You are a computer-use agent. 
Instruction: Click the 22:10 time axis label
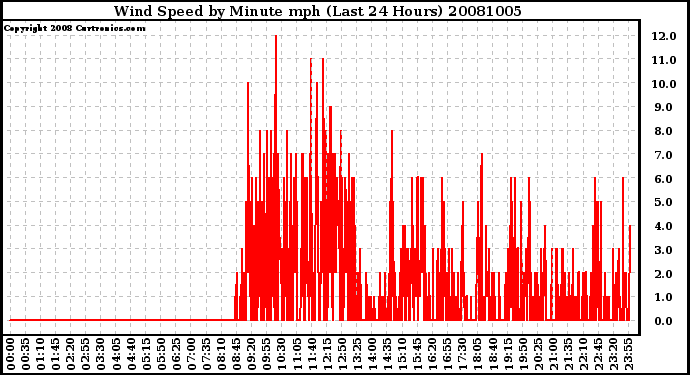pyautogui.click(x=583, y=354)
